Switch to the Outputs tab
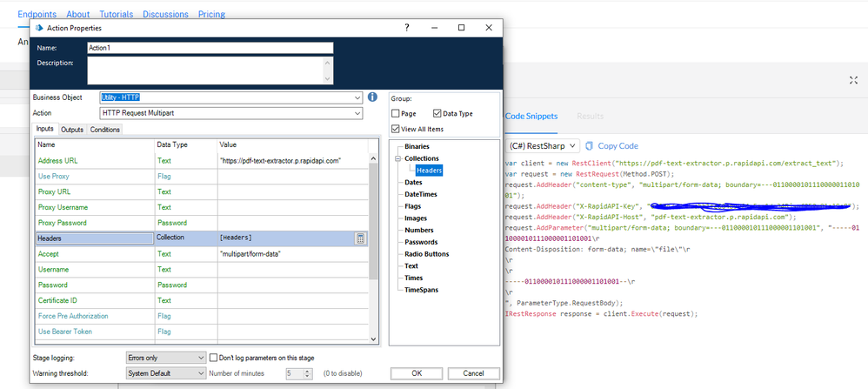Image resolution: width=868 pixels, height=389 pixels. click(71, 130)
